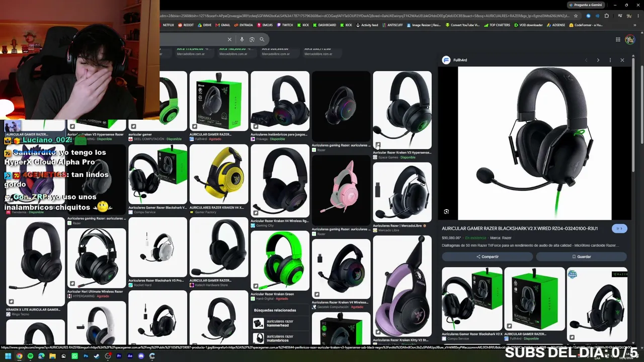Open the Activity feed bookmark
This screenshot has width=644, height=362.
pos(367,25)
